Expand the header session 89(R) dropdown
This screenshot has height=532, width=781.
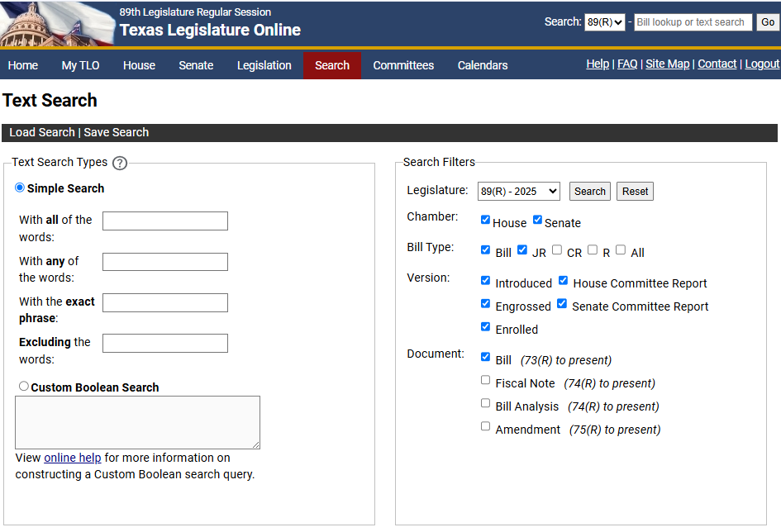(x=604, y=22)
